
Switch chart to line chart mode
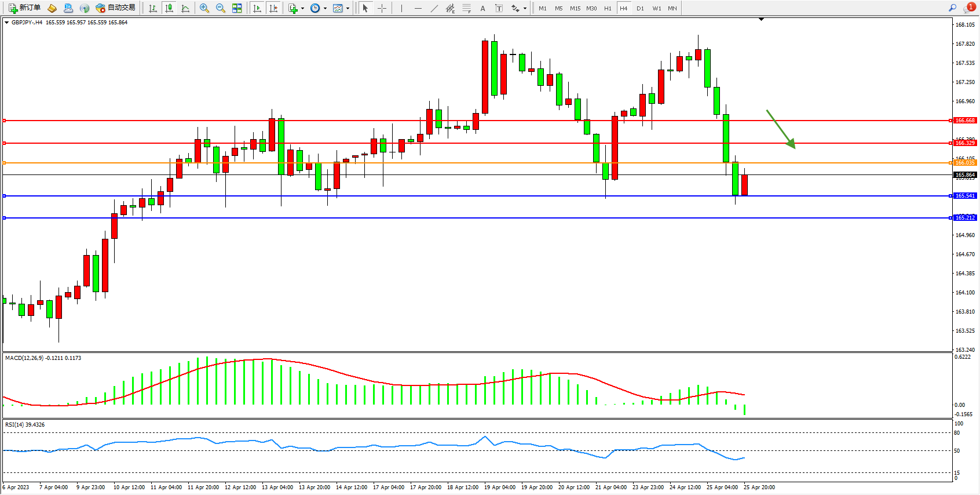[x=185, y=8]
